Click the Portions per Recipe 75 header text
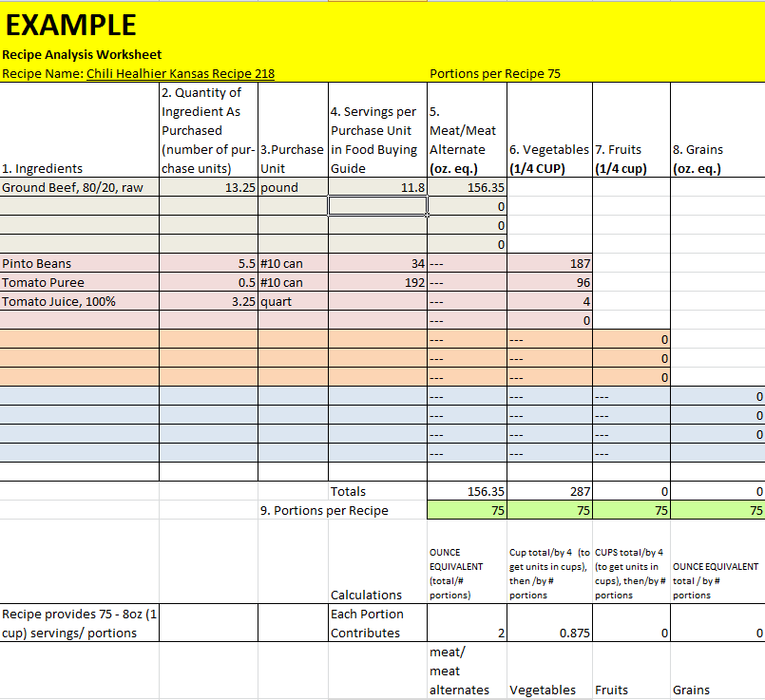765x700 pixels. click(x=494, y=73)
